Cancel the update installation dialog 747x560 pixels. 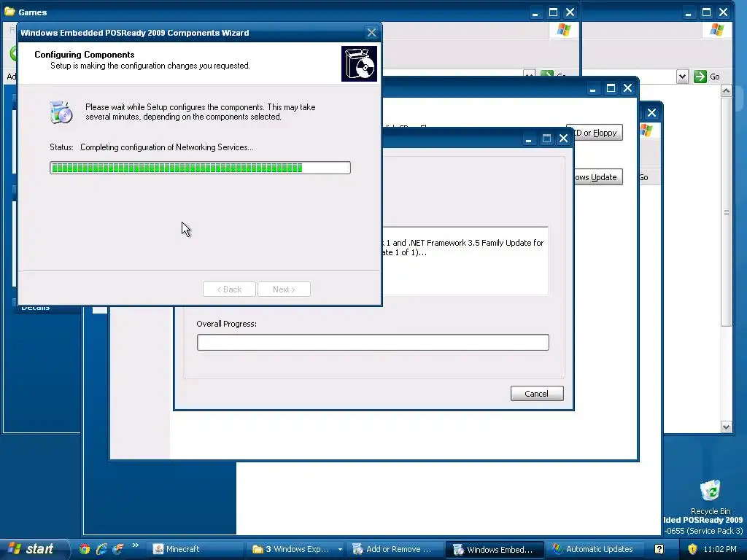click(x=537, y=393)
